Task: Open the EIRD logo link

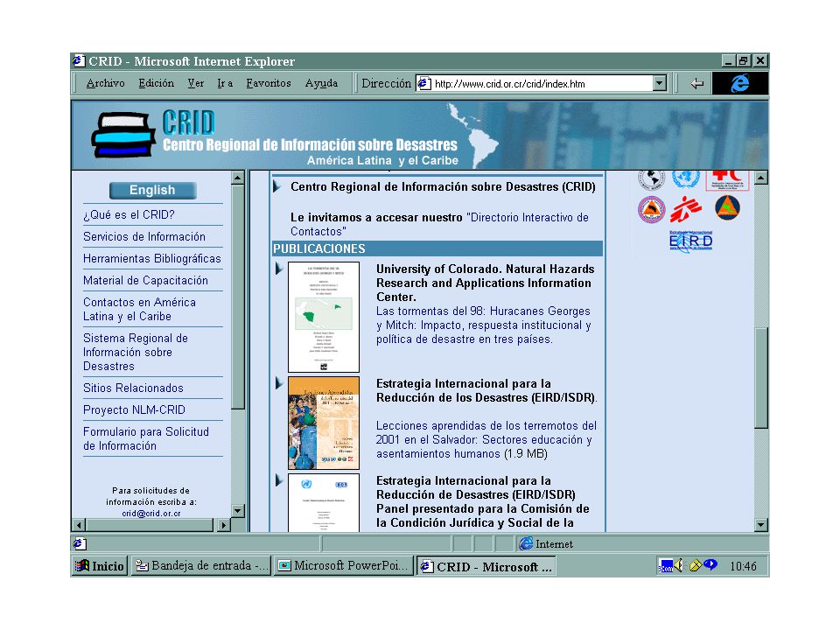Action: pos(690,241)
